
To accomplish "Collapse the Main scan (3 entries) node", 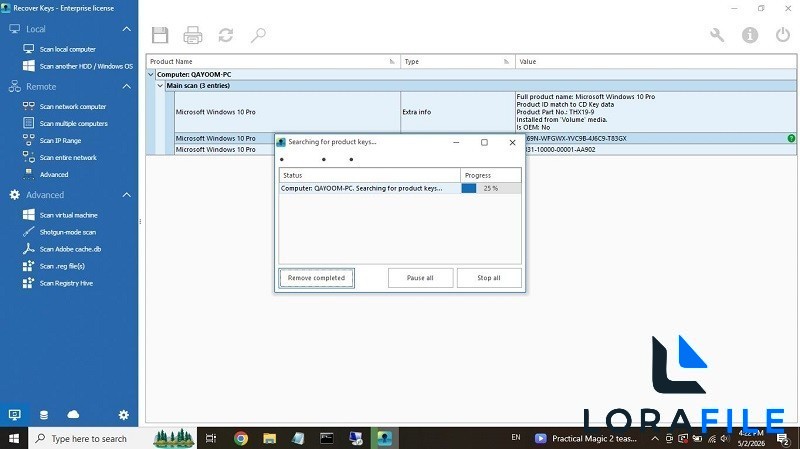I will point(160,86).
